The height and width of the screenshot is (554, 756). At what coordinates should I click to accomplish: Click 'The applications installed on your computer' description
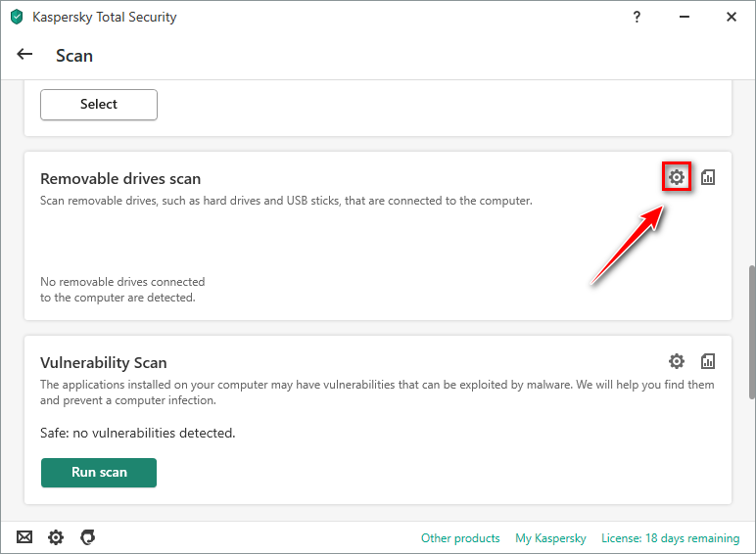coord(377,392)
